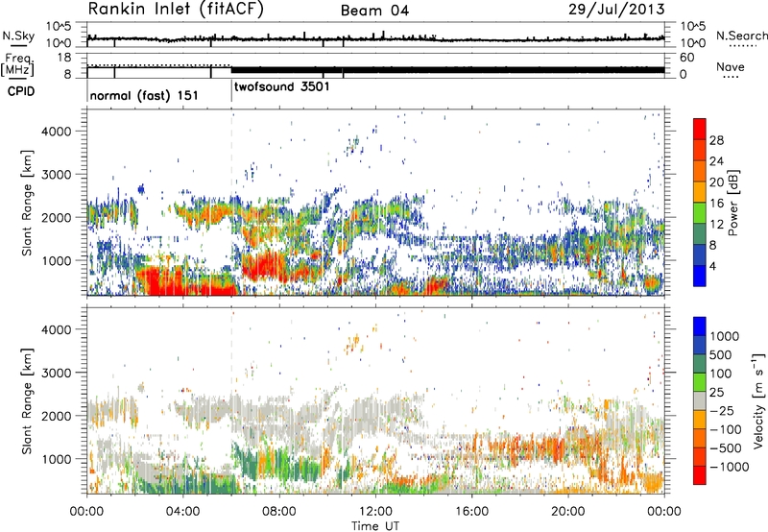
Task: Click the power colorbar value 28
Action: click(x=716, y=140)
